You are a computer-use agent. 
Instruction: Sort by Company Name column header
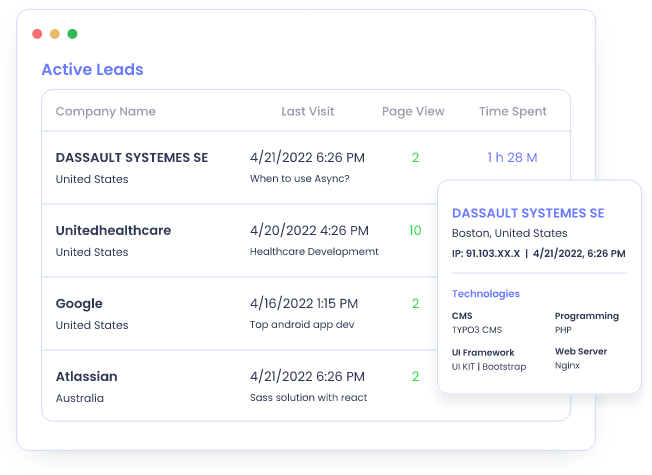point(106,111)
